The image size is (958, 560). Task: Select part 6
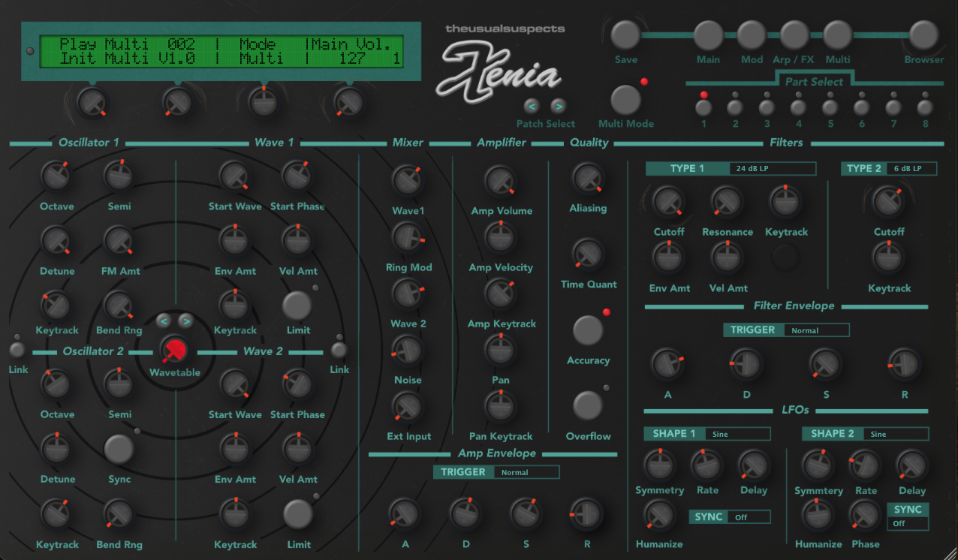[861, 107]
